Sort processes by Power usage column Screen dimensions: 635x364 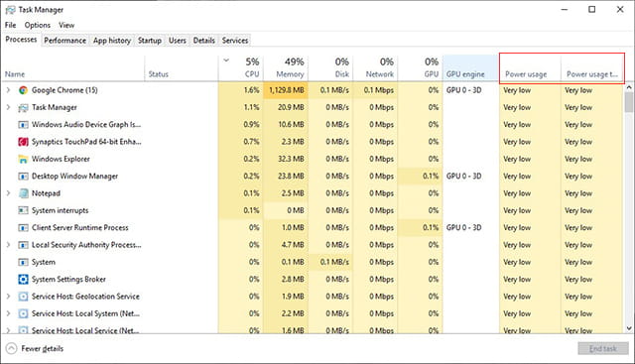526,74
